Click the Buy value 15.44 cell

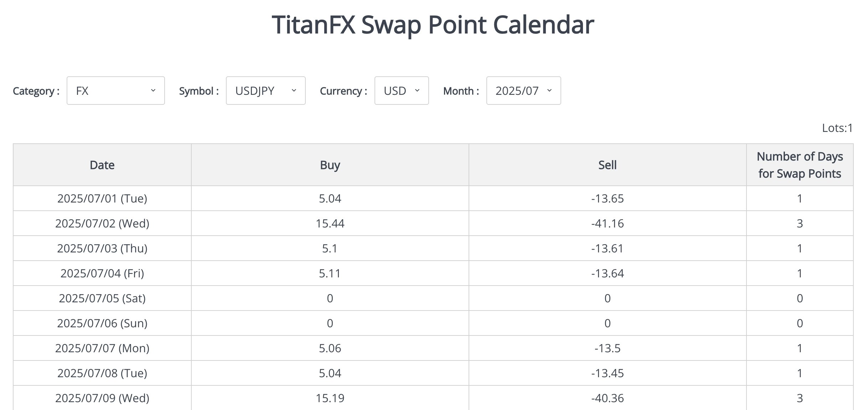[330, 224]
